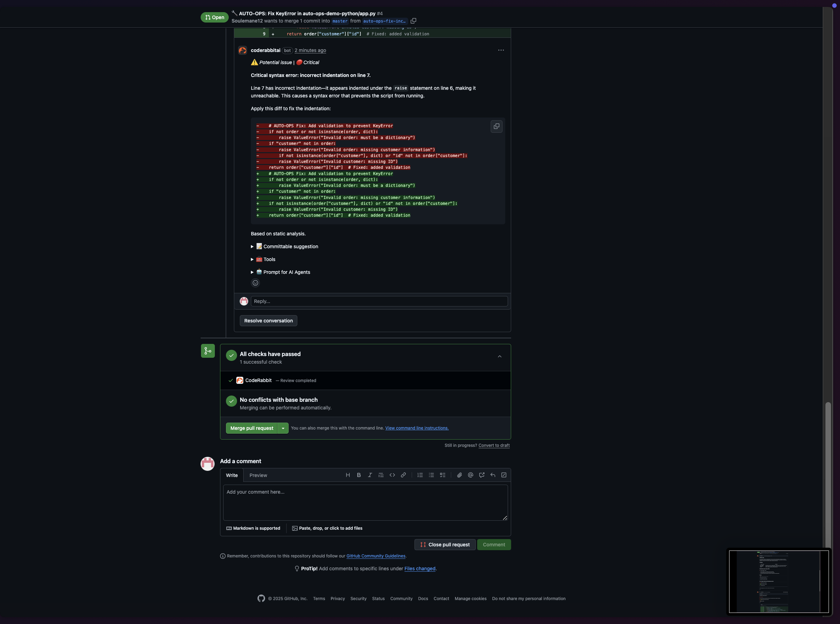Click into the Reply text field
The image size is (840, 624).
tap(379, 301)
